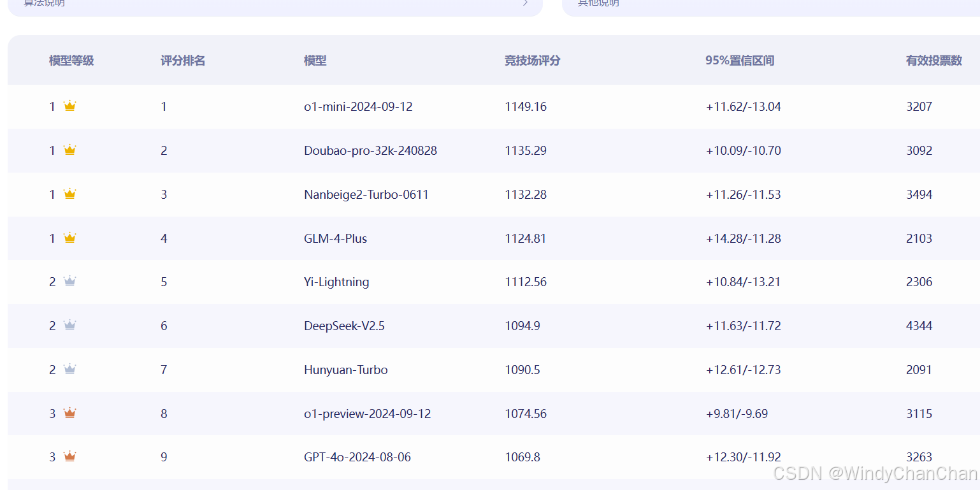Image resolution: width=980 pixels, height=490 pixels.
Task: Click the arena score 1074.56
Action: [526, 414]
